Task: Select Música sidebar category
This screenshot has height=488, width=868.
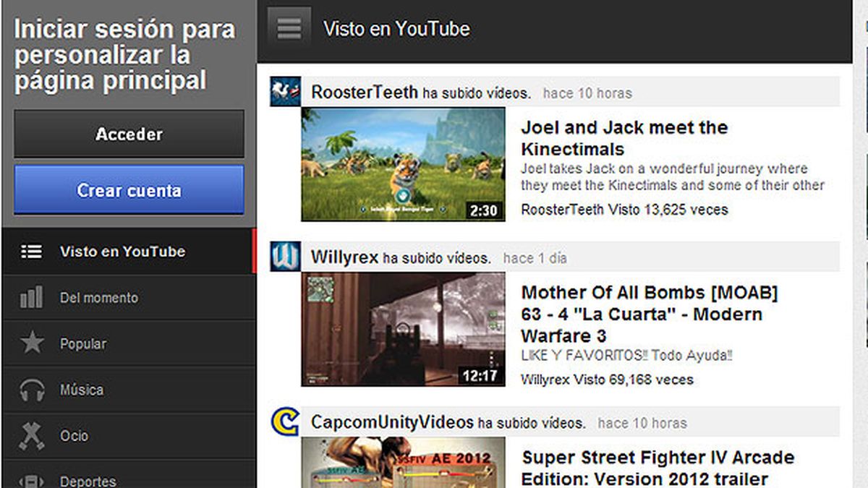Action: (128, 390)
